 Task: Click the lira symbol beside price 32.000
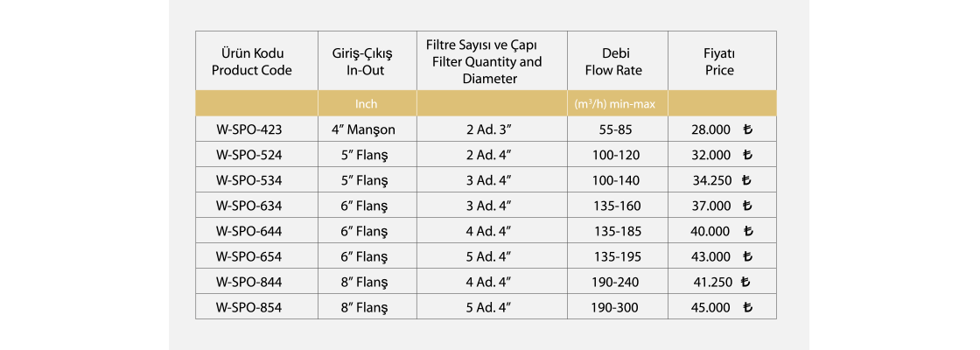(x=746, y=155)
